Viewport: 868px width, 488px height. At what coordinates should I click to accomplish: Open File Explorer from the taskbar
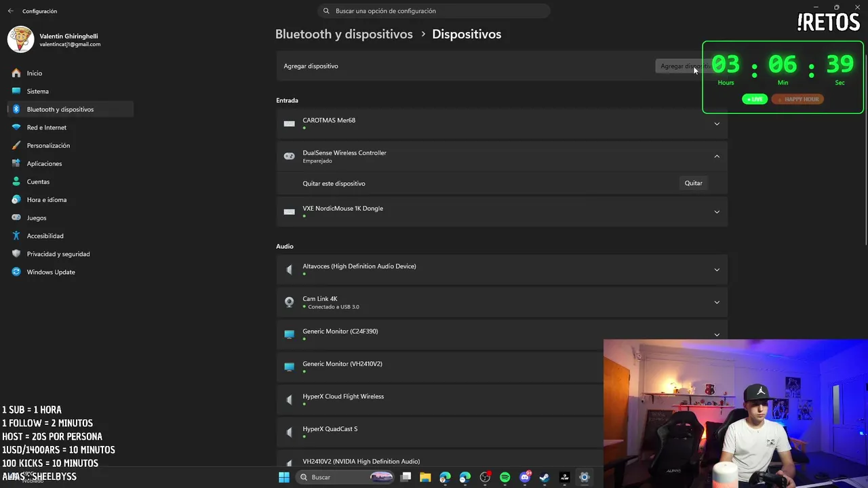[x=425, y=477]
